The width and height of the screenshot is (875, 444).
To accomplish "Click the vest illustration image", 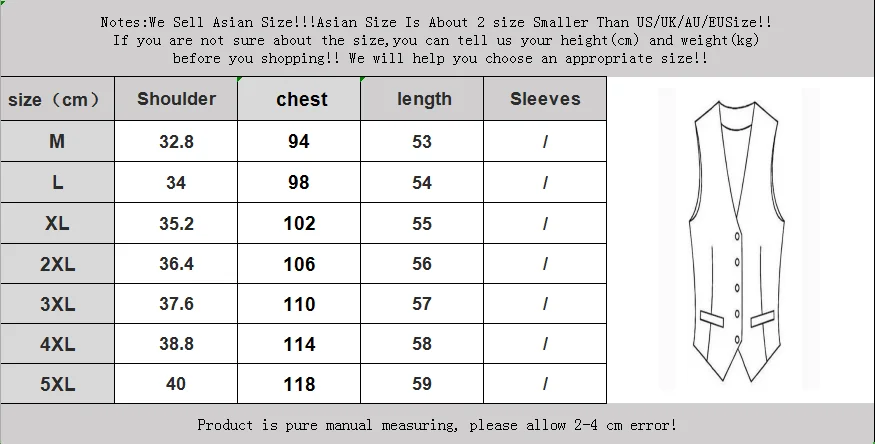I will (738, 239).
